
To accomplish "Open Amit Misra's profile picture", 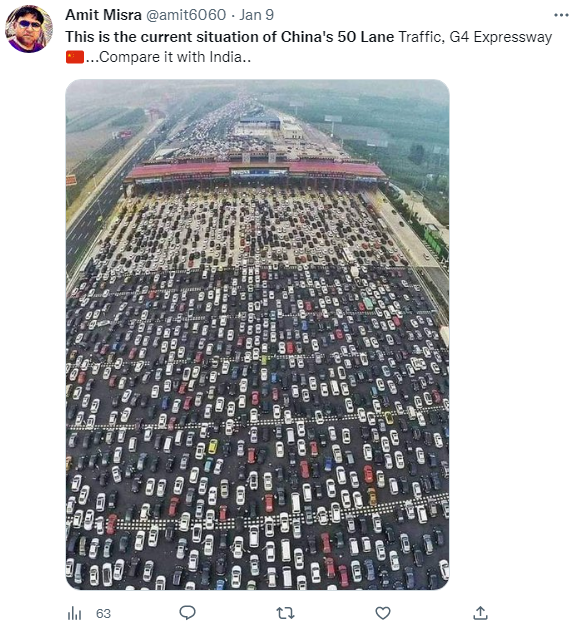I will 29,29.
